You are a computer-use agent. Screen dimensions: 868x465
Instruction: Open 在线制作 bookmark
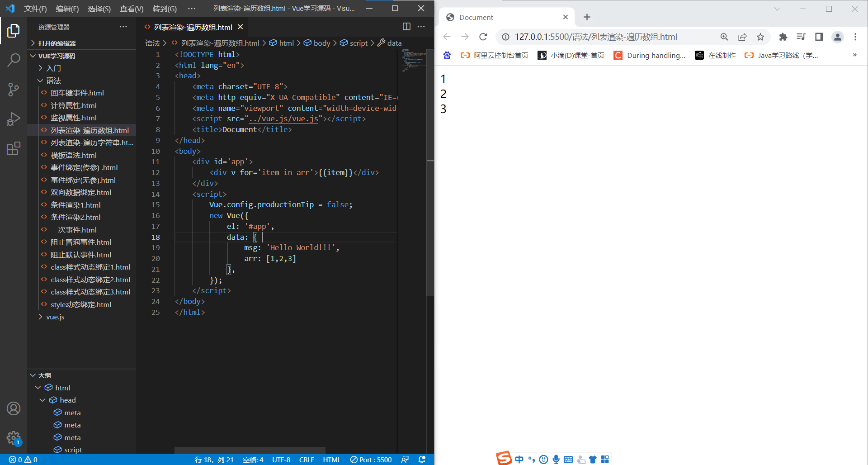(716, 55)
